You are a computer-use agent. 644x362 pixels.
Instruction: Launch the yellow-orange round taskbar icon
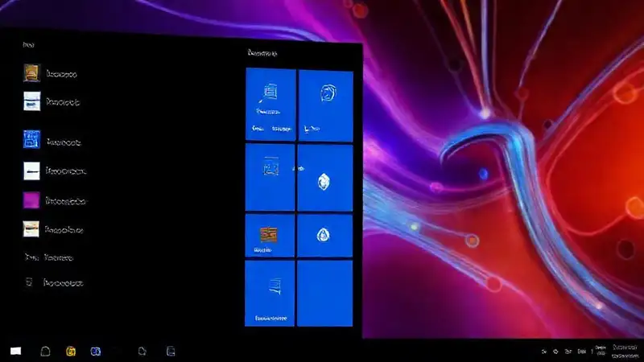pyautogui.click(x=71, y=352)
